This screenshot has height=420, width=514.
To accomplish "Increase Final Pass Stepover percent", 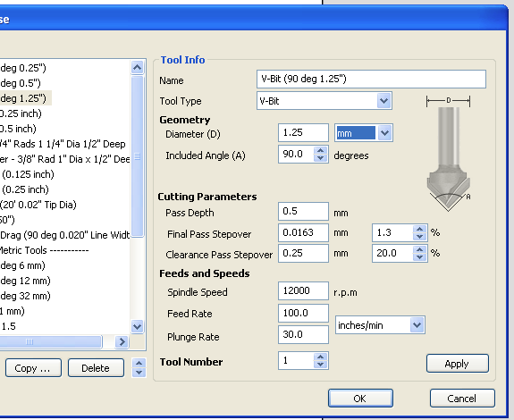I will [x=419, y=229].
